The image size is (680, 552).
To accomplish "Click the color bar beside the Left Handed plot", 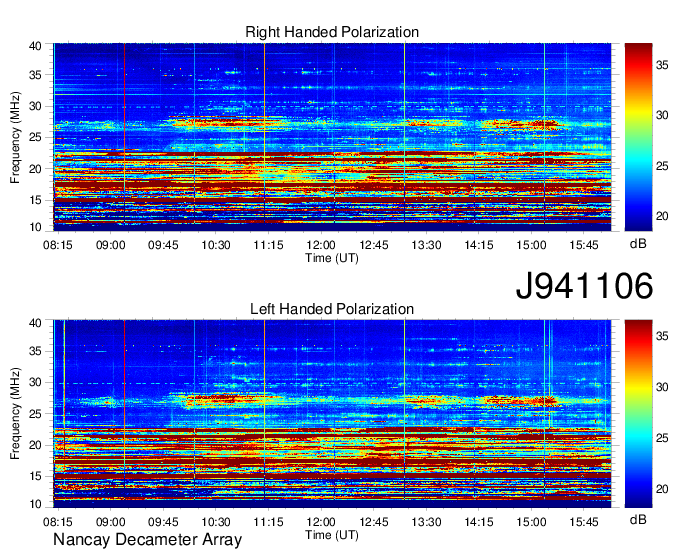I will coord(638,414).
